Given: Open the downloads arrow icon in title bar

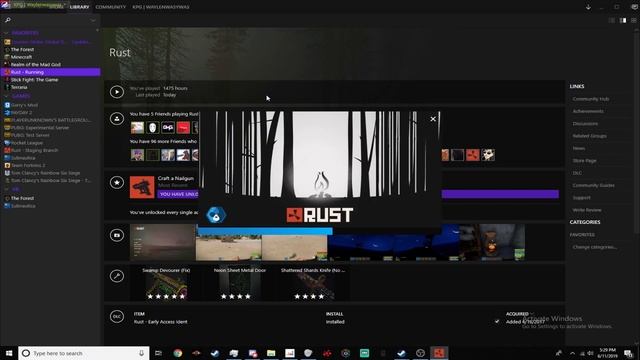Looking at the screenshot, I should [x=588, y=7].
